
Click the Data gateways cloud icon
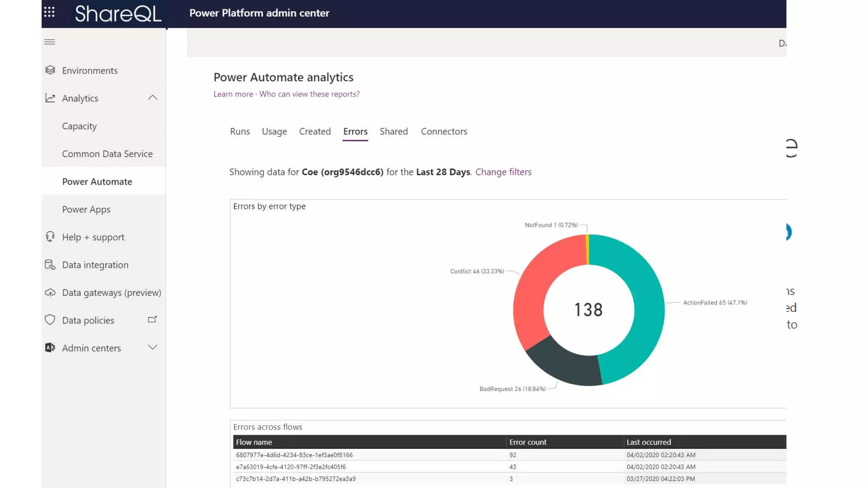point(50,293)
